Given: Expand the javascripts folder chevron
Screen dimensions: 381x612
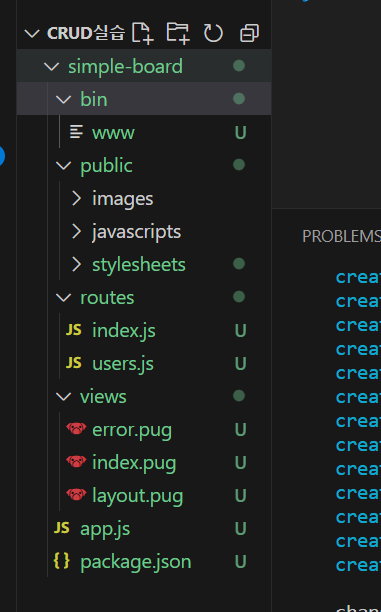Looking at the screenshot, I should (x=77, y=231).
